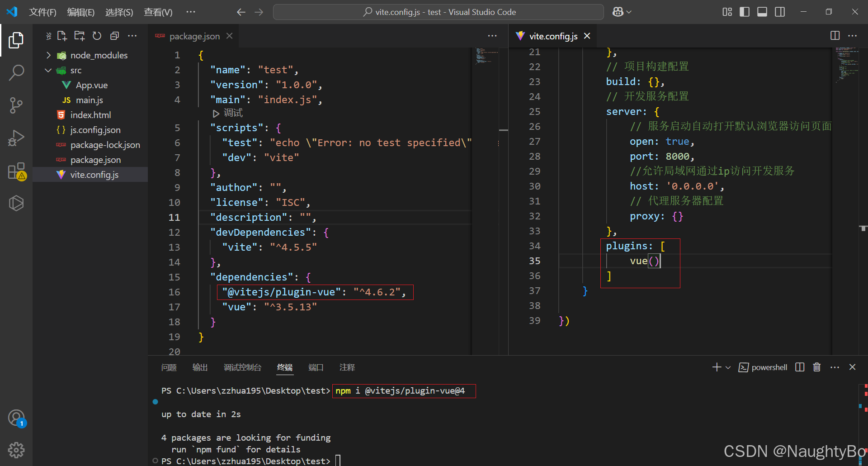Place cursor on line 35 vue() call
868x466 pixels.
coord(645,261)
